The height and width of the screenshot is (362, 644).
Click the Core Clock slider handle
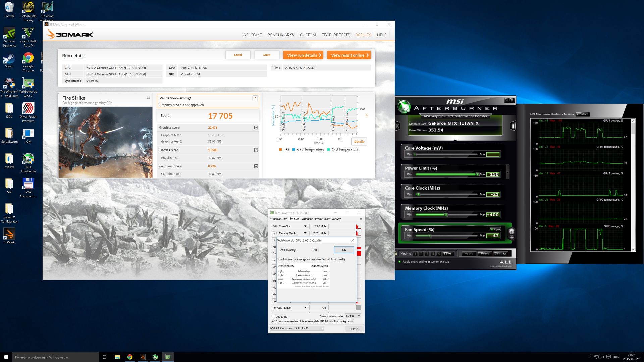418,194
